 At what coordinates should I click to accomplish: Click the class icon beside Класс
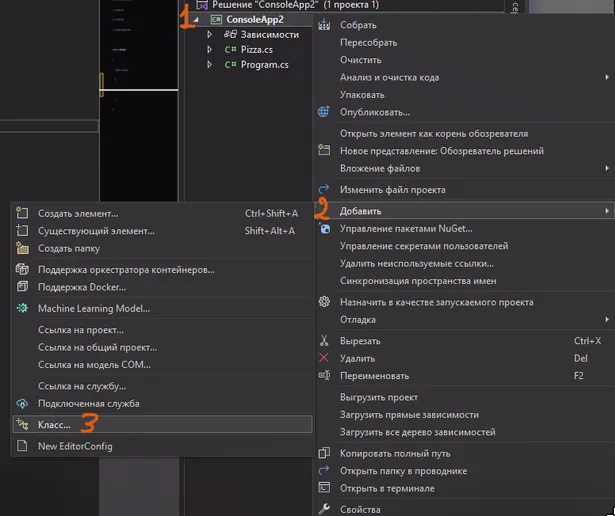(x=22, y=424)
